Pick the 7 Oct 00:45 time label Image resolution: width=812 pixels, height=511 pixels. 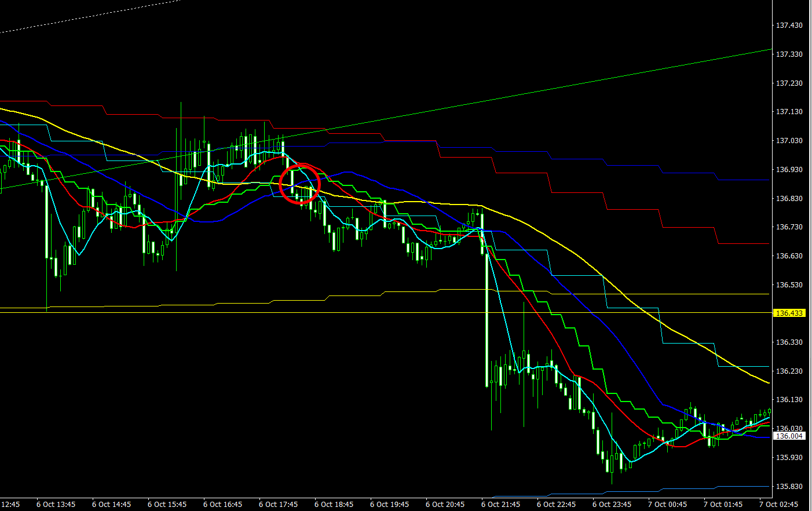pos(667,505)
